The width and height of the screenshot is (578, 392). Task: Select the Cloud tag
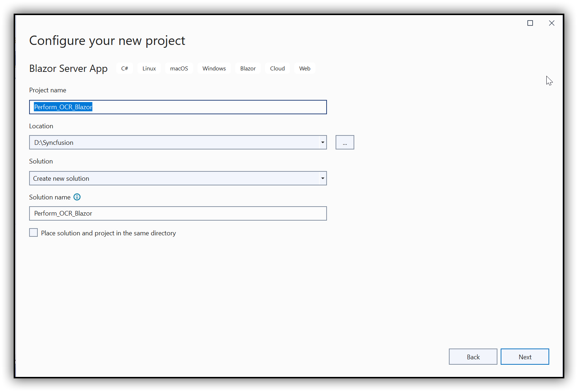[x=277, y=68]
